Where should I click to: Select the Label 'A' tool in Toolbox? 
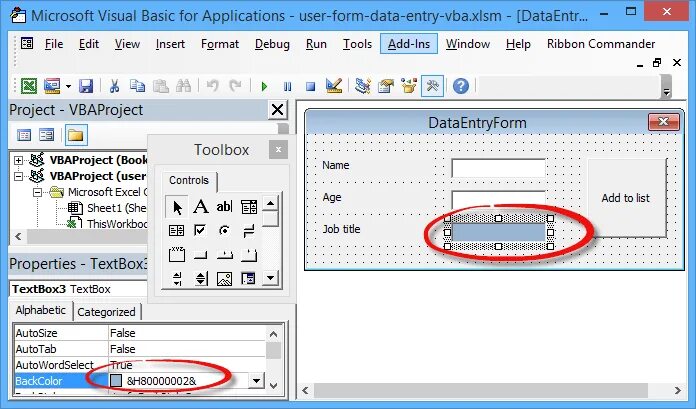tap(201, 206)
